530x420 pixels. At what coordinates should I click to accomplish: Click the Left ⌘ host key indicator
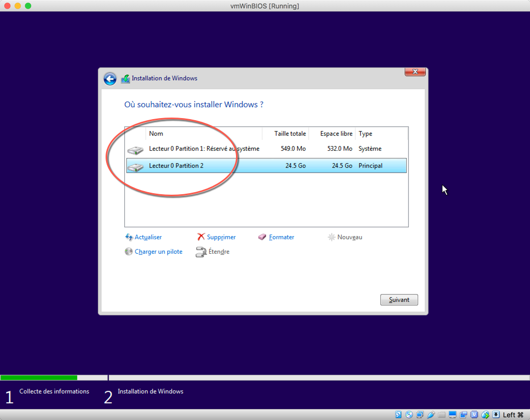pos(513,415)
